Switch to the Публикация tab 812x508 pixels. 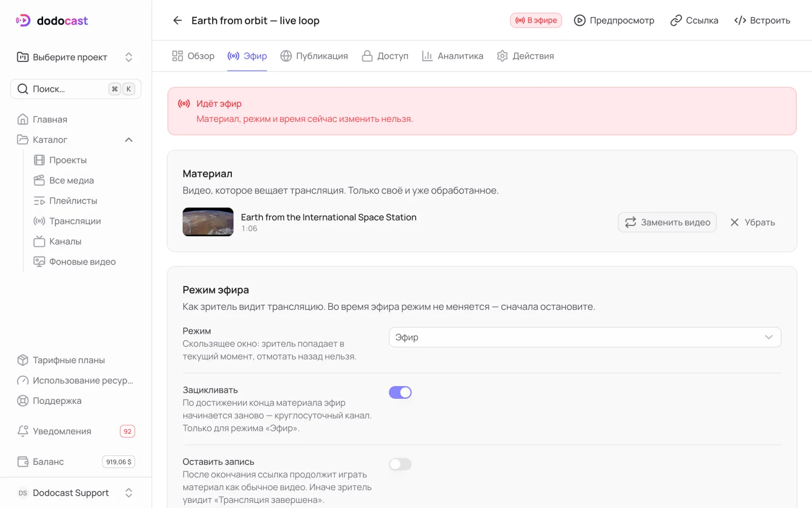(x=314, y=56)
